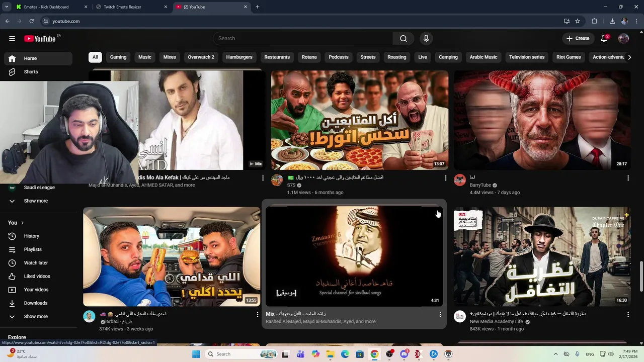Viewport: 644px width, 362px height.
Task: Click the YouTube logo
Action: (x=40, y=39)
